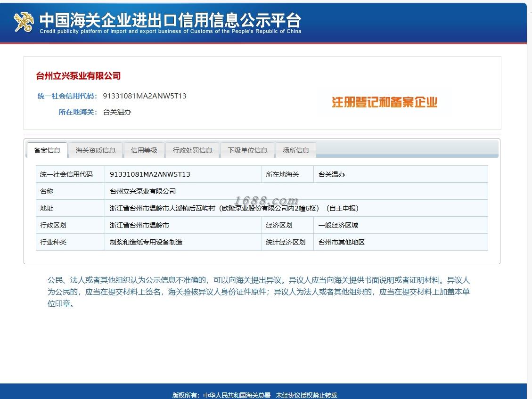The height and width of the screenshot is (399, 532).
Task: Click the platform title 中国海关企业进出口信用信息公示平台
Action: 170,20
